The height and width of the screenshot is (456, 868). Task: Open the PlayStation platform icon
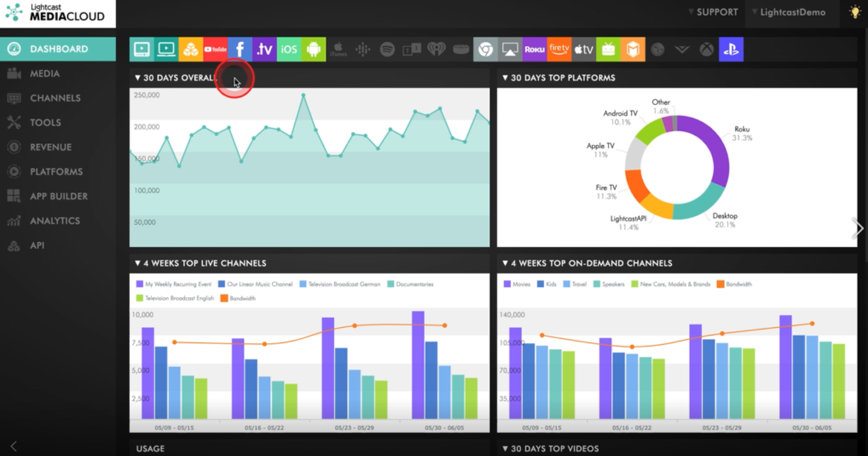[731, 49]
